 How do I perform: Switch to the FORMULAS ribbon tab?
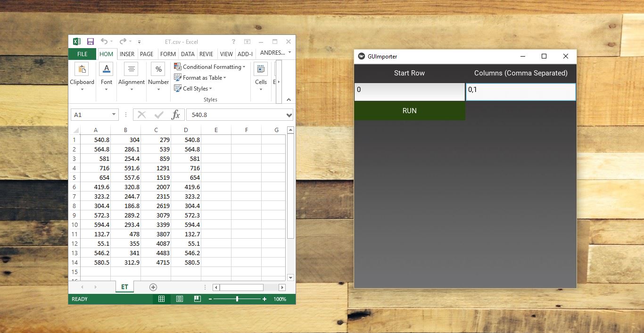click(168, 54)
